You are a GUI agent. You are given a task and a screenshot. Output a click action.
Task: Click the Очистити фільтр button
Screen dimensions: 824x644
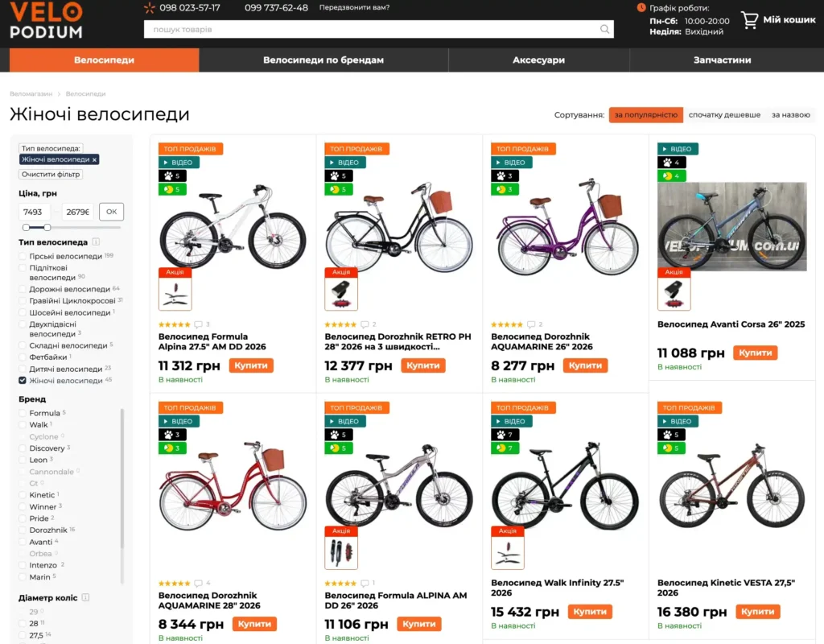(x=51, y=174)
